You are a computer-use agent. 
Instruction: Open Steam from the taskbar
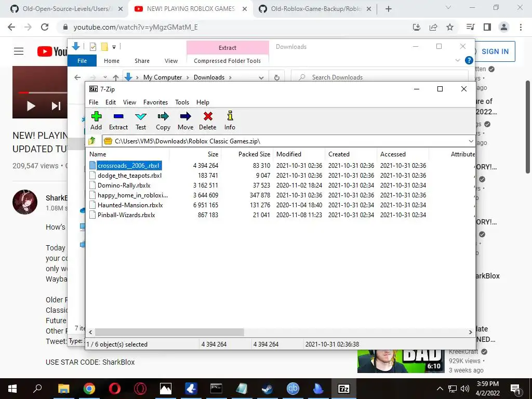[x=267, y=389]
